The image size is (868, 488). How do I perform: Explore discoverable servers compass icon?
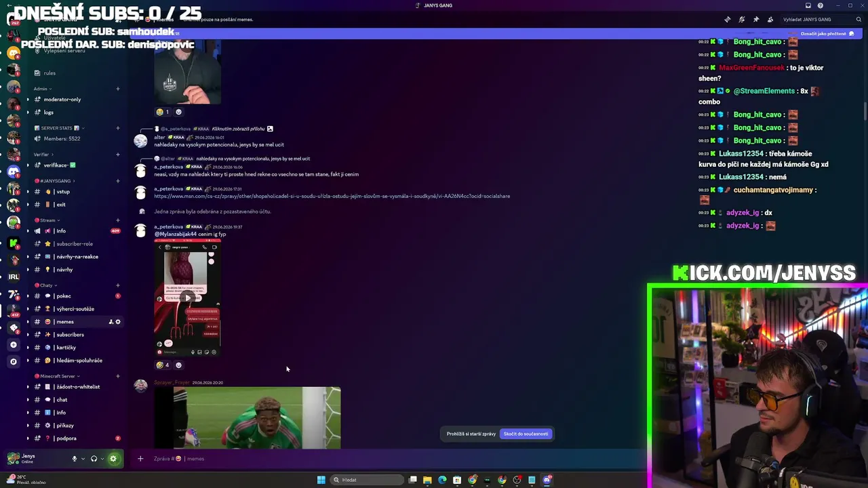tap(14, 362)
